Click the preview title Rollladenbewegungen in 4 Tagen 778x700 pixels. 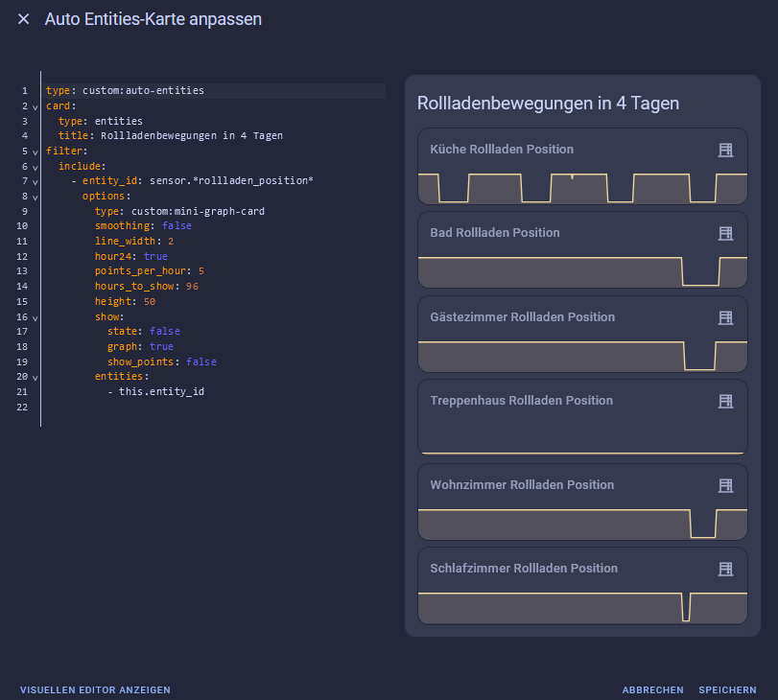tap(548, 104)
